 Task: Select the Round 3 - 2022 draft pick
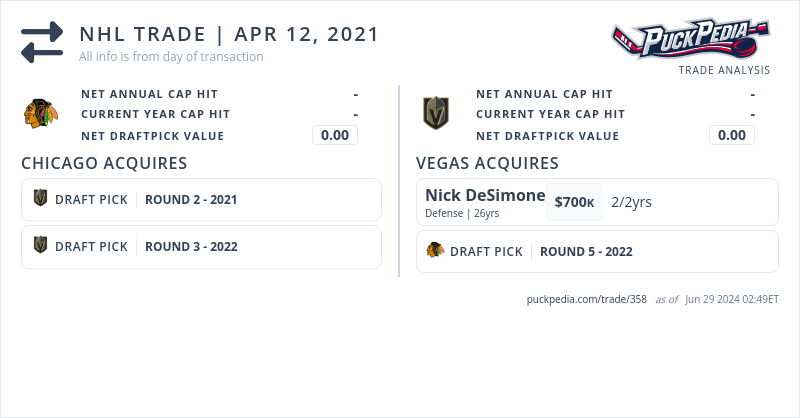191,246
